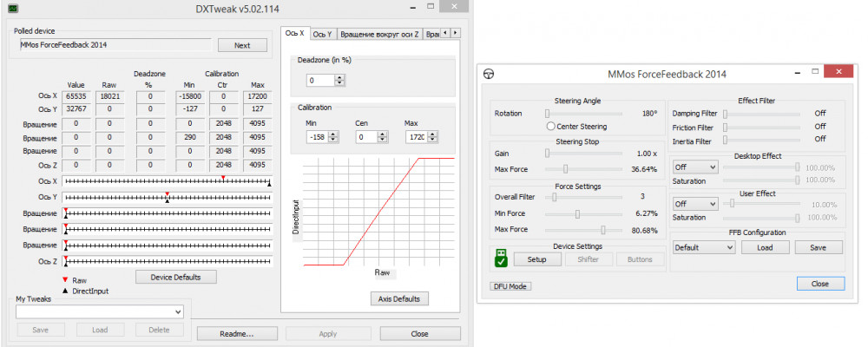Click the Close button in MMos window
This screenshot has height=347, width=868.
[x=820, y=284]
